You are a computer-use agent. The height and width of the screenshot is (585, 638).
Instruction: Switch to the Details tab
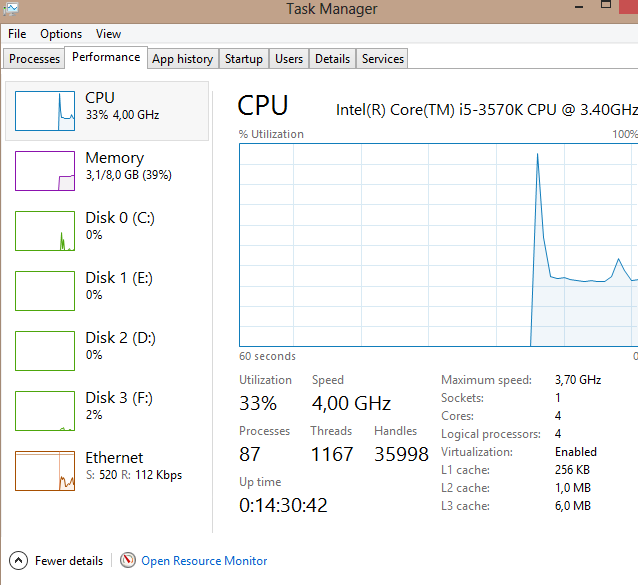[332, 59]
